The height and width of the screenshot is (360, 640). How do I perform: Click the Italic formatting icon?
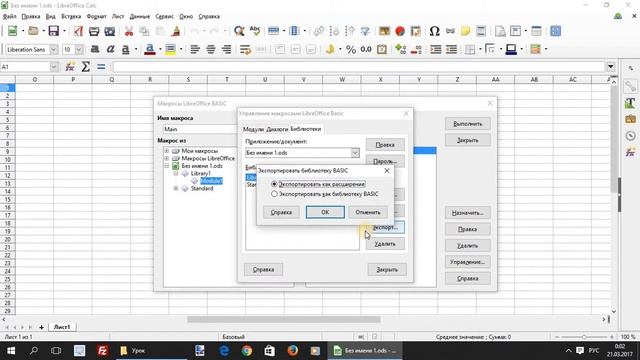(x=110, y=49)
